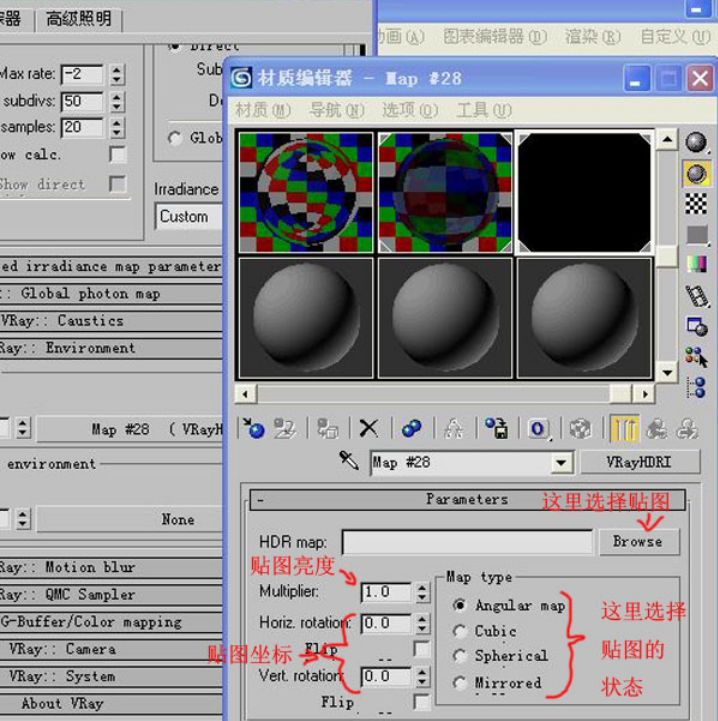Toggle the Backlight icon in Material Editor
Screen dimensions: 718x721
[x=696, y=173]
